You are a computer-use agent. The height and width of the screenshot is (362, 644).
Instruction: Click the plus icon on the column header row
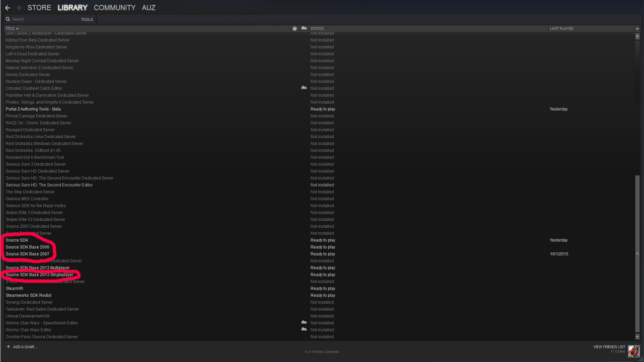[637, 29]
